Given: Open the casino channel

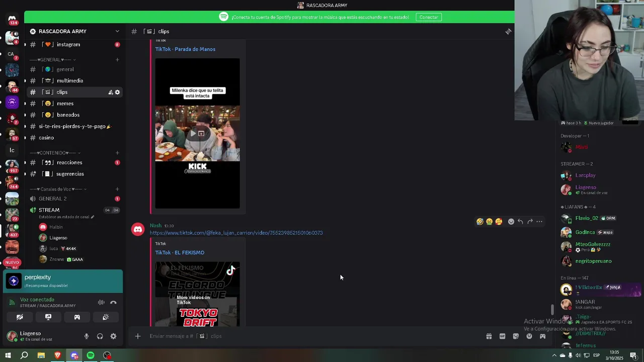Looking at the screenshot, I should pos(74,138).
